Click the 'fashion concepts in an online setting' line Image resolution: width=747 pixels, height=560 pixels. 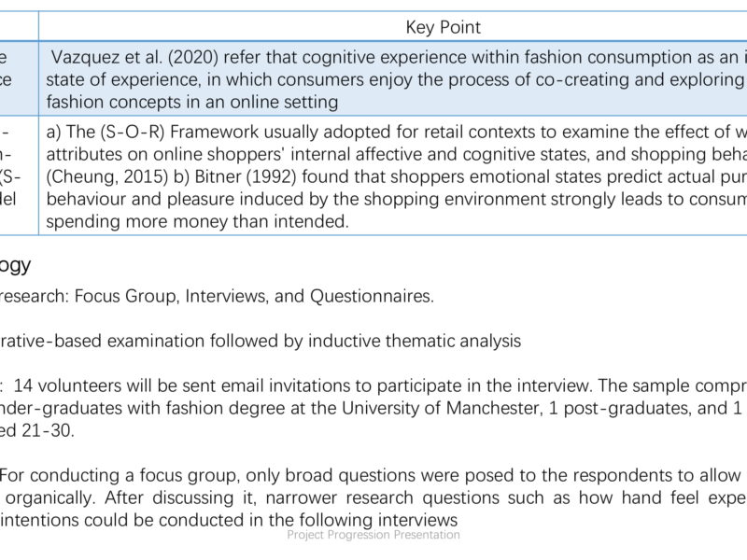(x=192, y=102)
